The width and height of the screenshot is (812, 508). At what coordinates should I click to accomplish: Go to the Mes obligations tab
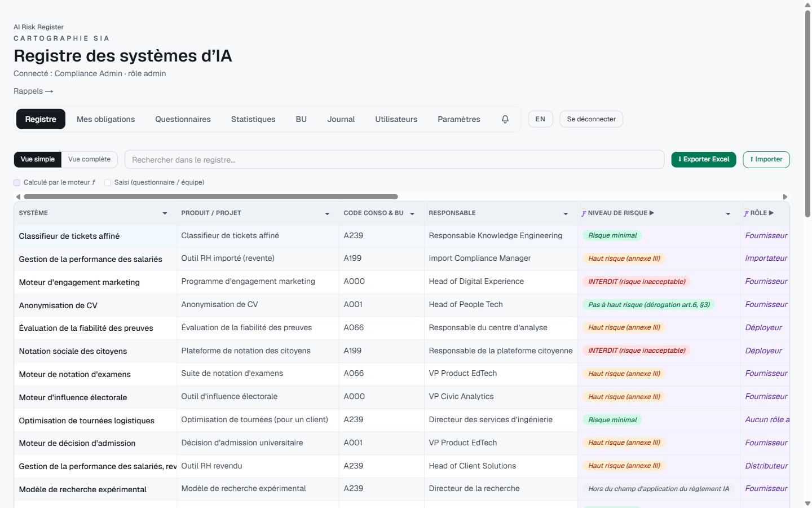[106, 119]
